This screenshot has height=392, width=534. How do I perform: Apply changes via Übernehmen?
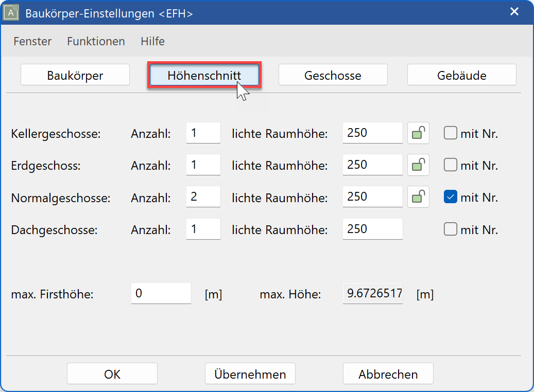pos(250,373)
